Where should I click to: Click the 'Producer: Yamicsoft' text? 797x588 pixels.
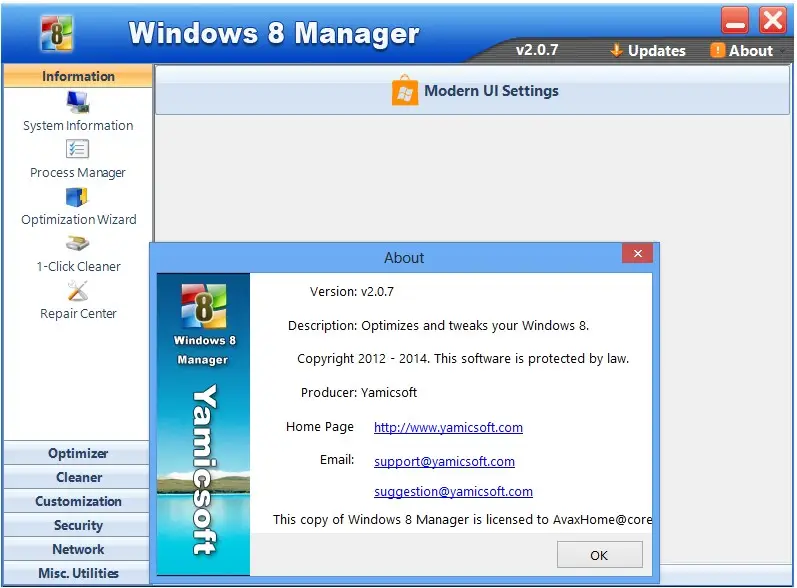(359, 392)
